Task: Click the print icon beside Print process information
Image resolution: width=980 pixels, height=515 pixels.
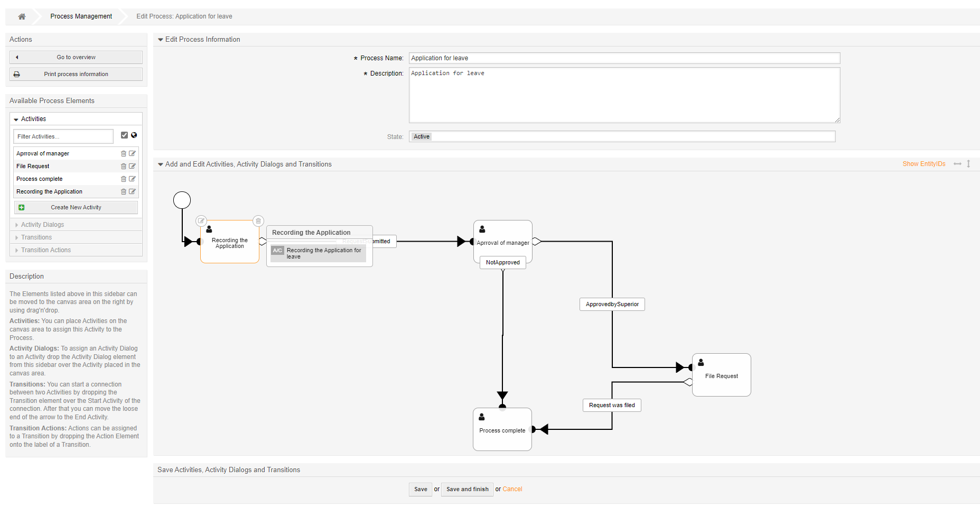Action: (x=17, y=74)
